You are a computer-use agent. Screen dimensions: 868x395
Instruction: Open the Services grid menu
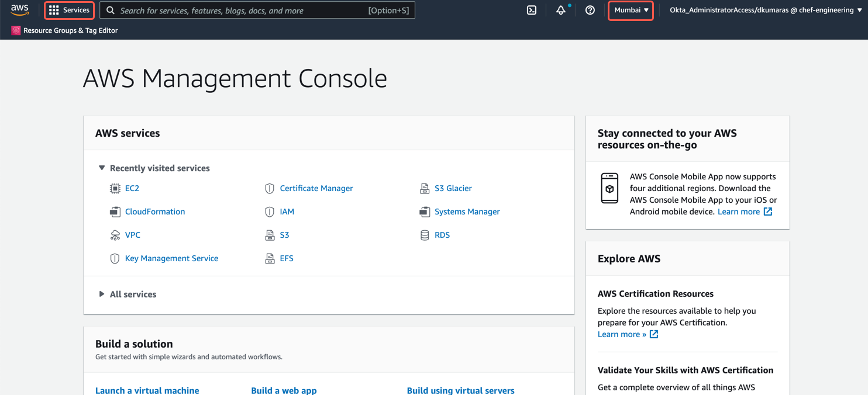pos(70,10)
